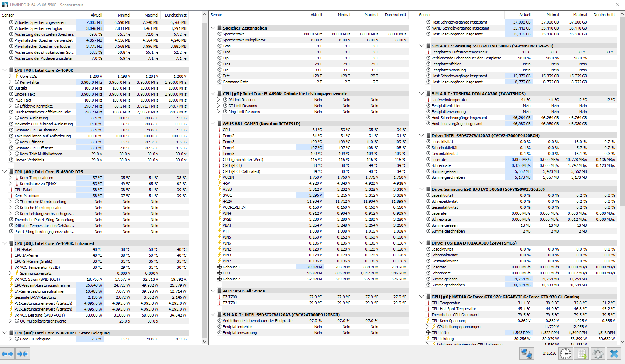Click the clock icon beside Speichertakt
The image size is (625, 364).
[220, 34]
